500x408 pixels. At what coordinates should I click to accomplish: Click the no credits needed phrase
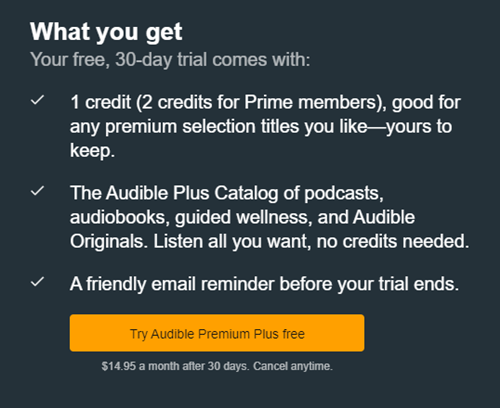tap(393, 241)
